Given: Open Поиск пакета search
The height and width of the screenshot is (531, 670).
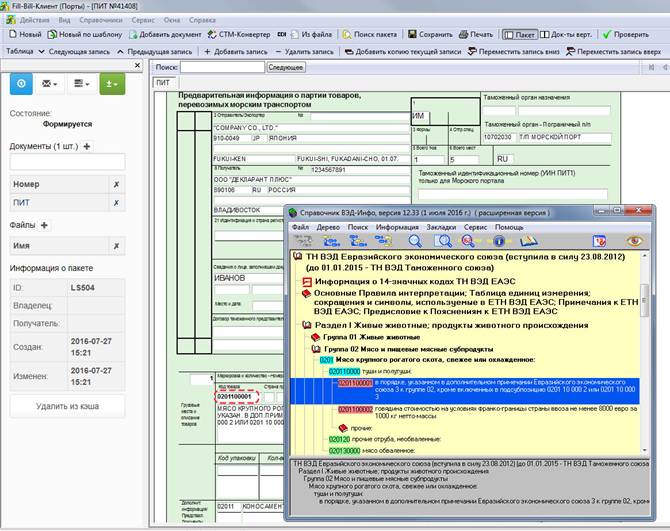Looking at the screenshot, I should tap(370, 34).
